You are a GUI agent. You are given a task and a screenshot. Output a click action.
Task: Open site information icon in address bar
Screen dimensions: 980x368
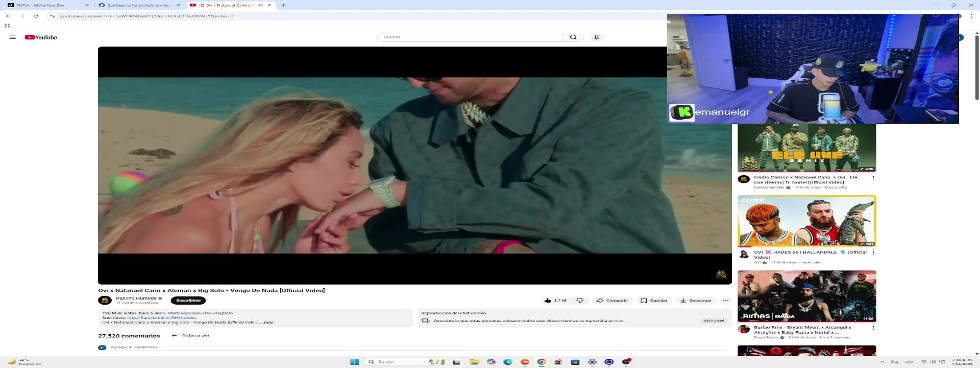(52, 16)
